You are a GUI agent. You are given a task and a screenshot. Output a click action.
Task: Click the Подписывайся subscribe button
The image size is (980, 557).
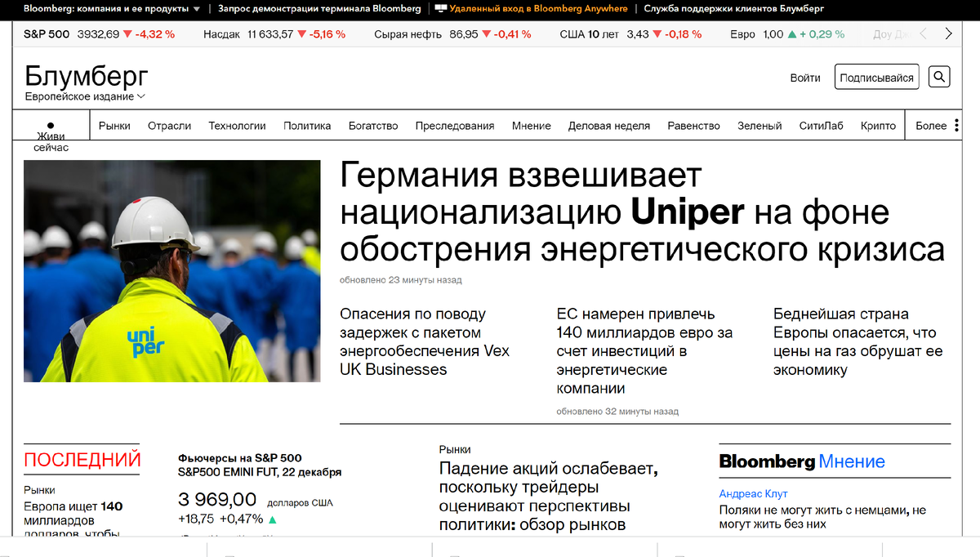(877, 78)
